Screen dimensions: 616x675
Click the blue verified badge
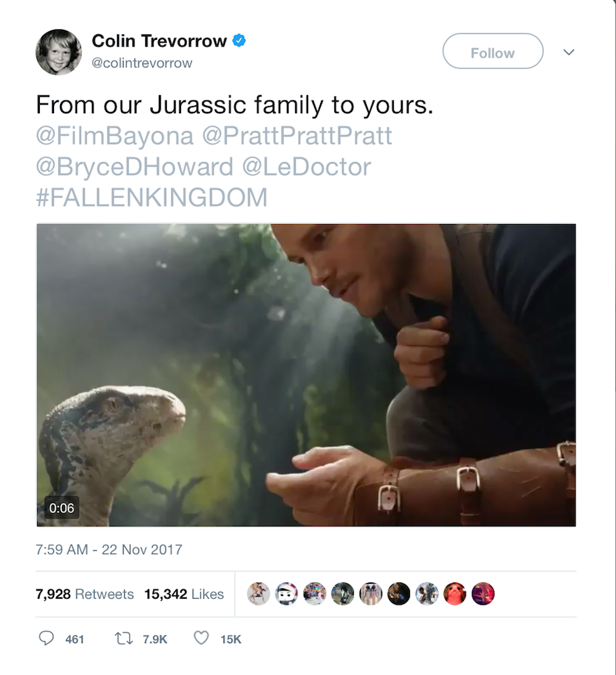click(239, 41)
